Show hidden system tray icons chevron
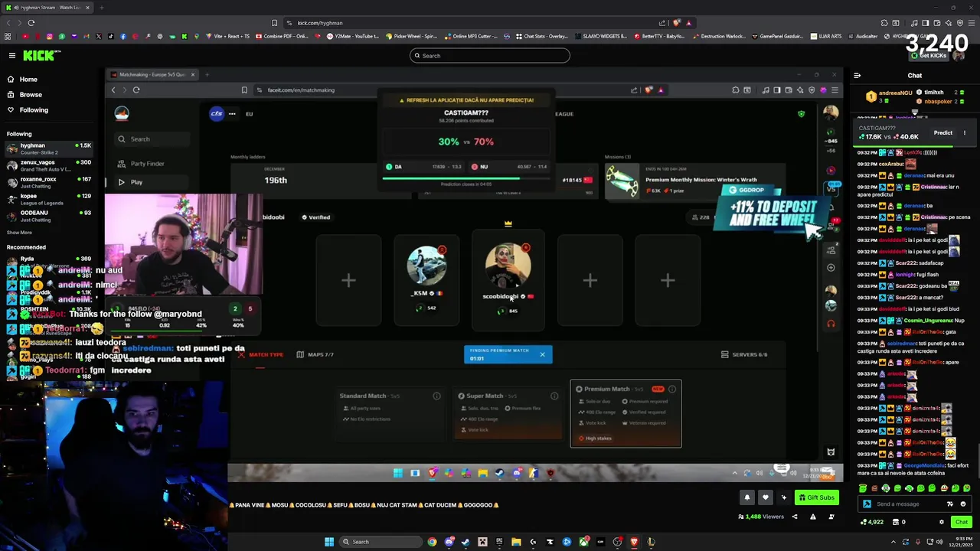This screenshot has width=980, height=551. pos(893,542)
